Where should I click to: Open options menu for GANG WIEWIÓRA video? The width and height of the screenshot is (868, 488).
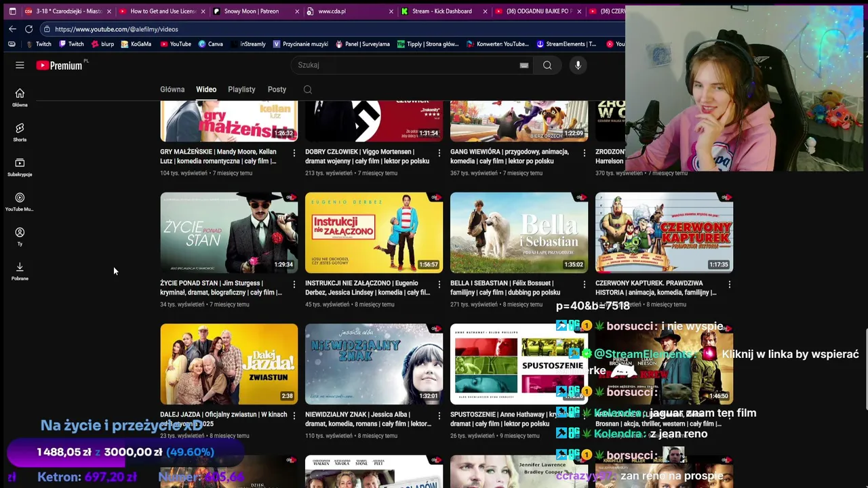click(584, 153)
